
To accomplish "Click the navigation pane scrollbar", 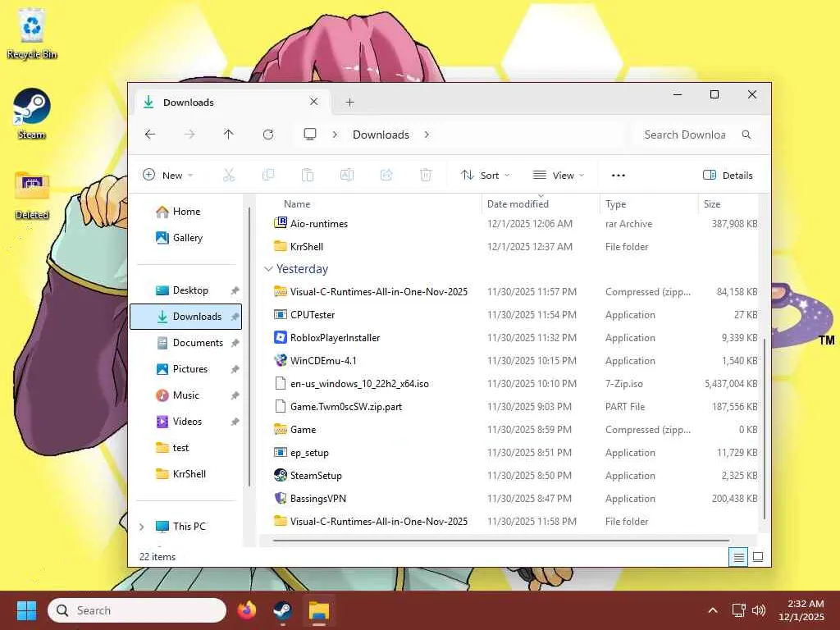I will point(249,347).
